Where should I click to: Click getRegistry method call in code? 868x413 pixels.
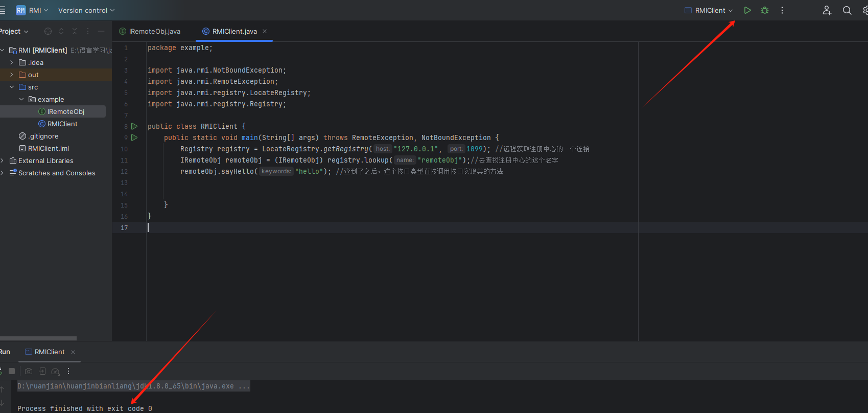[x=345, y=149]
